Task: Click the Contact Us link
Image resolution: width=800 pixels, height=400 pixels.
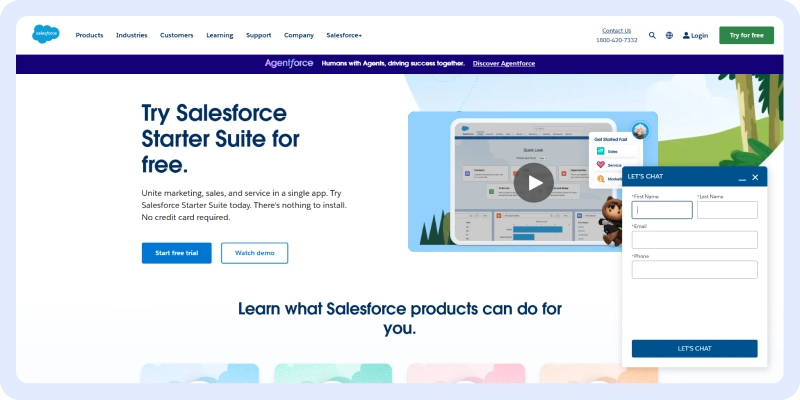Action: click(616, 31)
